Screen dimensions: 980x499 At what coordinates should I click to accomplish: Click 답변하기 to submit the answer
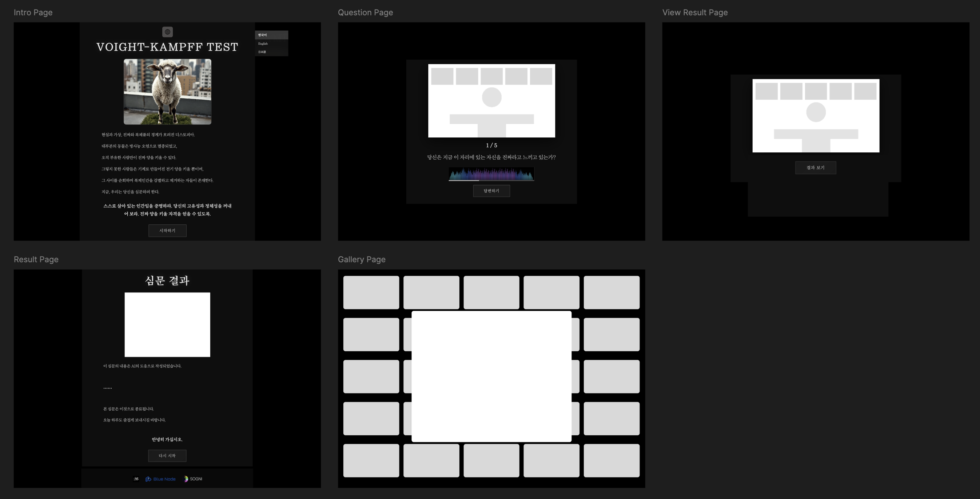pos(491,191)
